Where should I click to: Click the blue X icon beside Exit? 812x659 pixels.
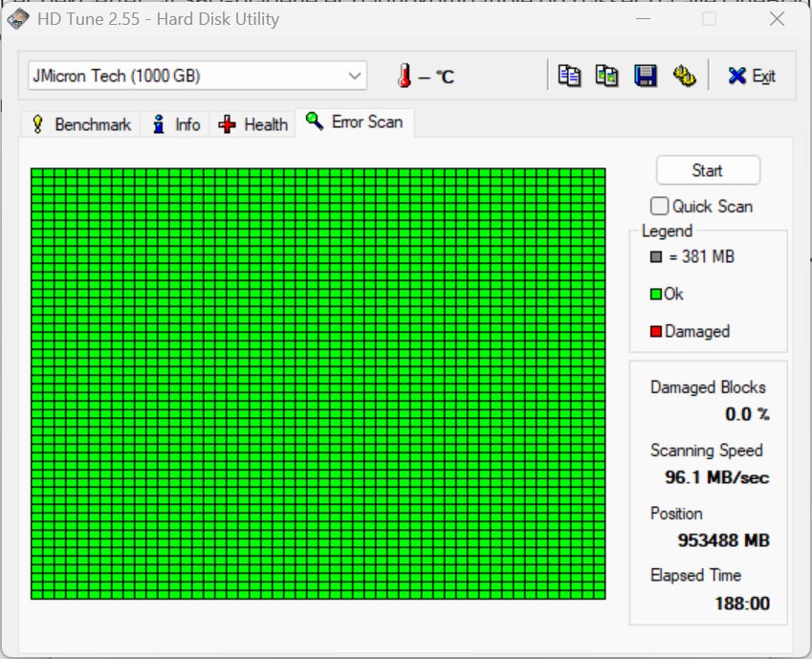pyautogui.click(x=736, y=77)
